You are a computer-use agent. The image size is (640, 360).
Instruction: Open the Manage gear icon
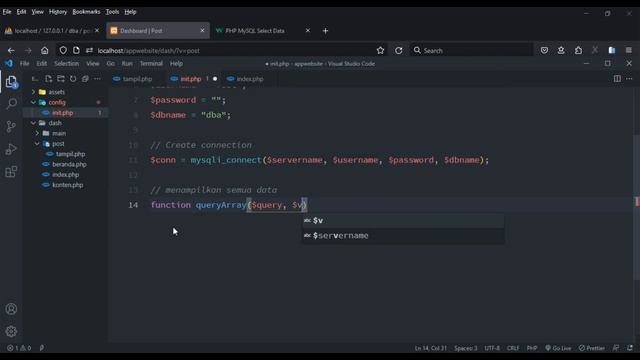point(11,331)
